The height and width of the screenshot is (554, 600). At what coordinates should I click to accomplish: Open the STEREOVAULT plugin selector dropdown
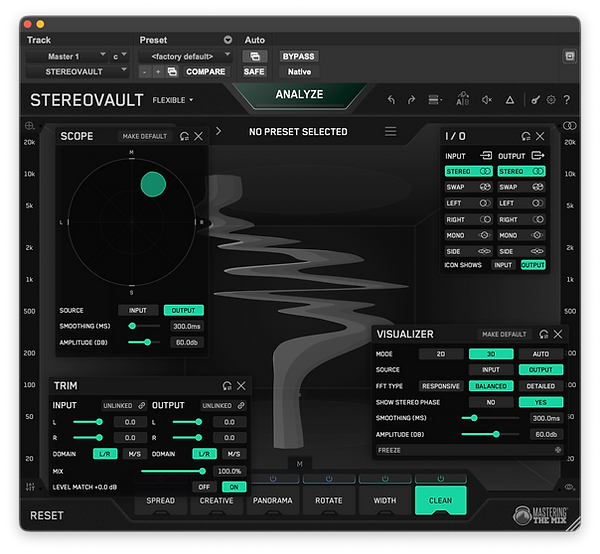(77, 72)
